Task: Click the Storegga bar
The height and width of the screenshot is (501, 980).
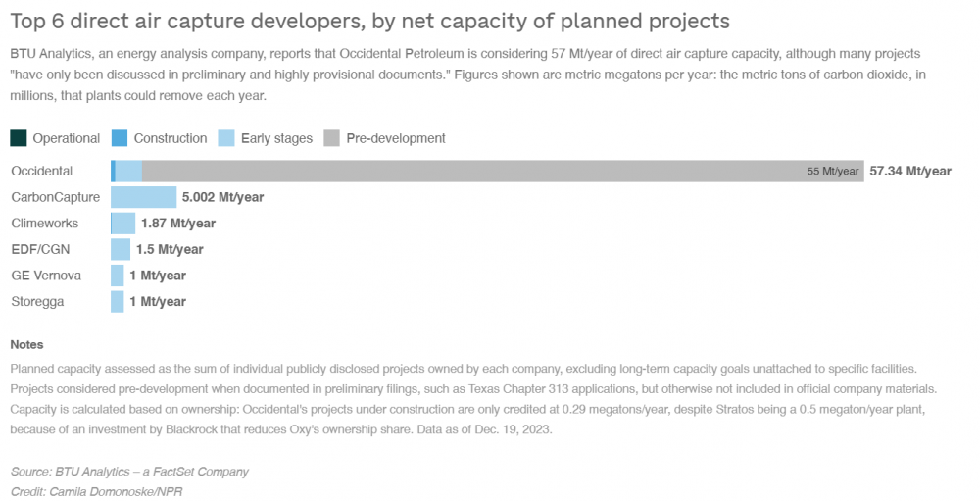Action: coord(118,301)
